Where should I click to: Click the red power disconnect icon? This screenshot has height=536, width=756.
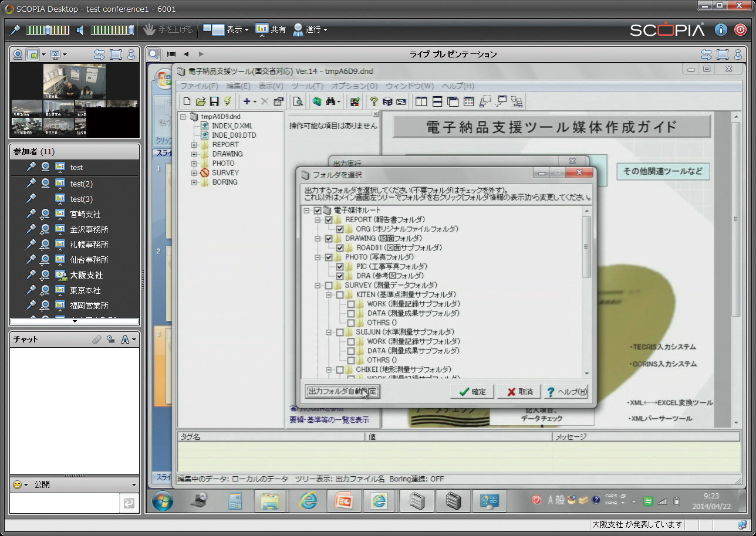point(741,29)
